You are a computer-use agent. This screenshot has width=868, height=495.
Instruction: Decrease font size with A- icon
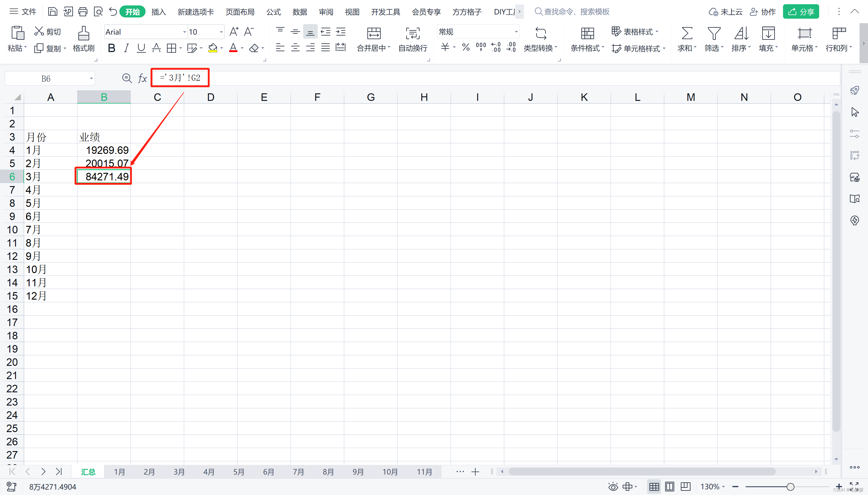point(249,32)
